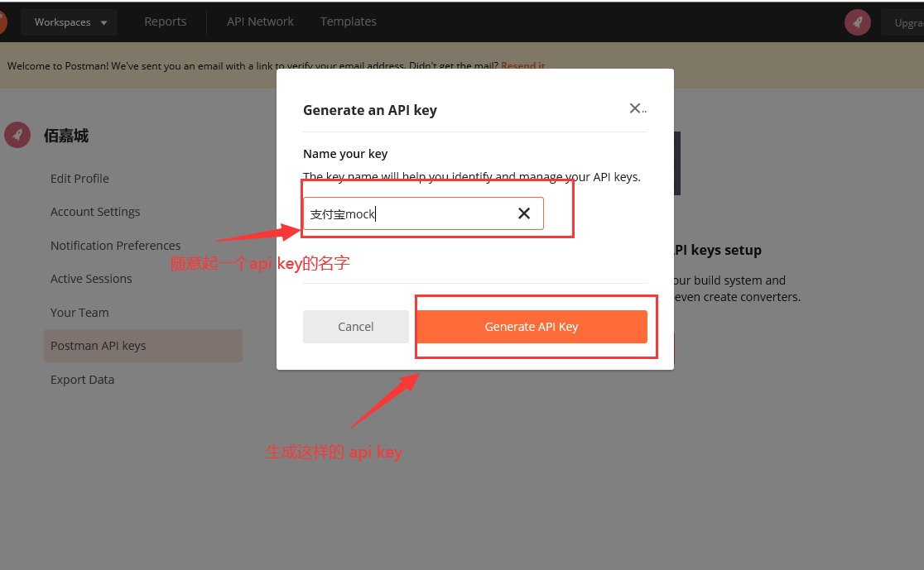924x570 pixels.
Task: Go to API Network
Action: [x=260, y=22]
